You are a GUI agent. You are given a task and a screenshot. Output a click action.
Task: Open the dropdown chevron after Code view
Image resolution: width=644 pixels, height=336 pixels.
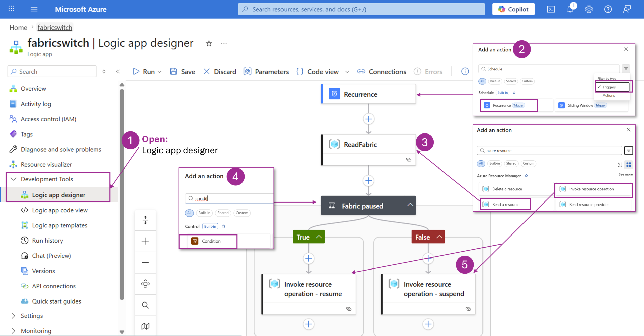click(x=347, y=72)
